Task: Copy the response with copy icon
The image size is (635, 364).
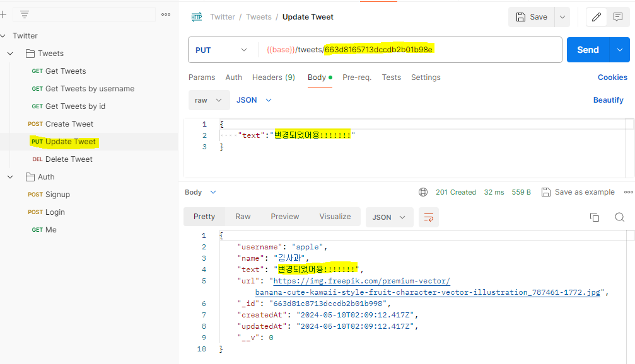Action: point(595,217)
